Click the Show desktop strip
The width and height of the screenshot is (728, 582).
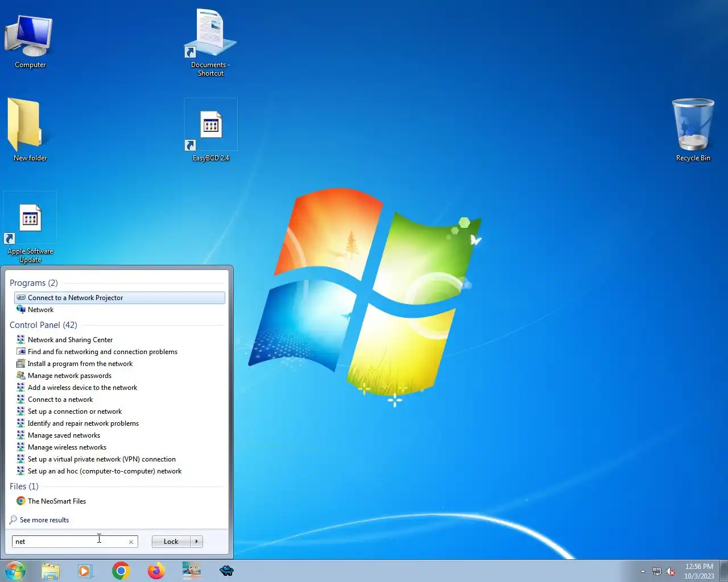(x=723, y=571)
